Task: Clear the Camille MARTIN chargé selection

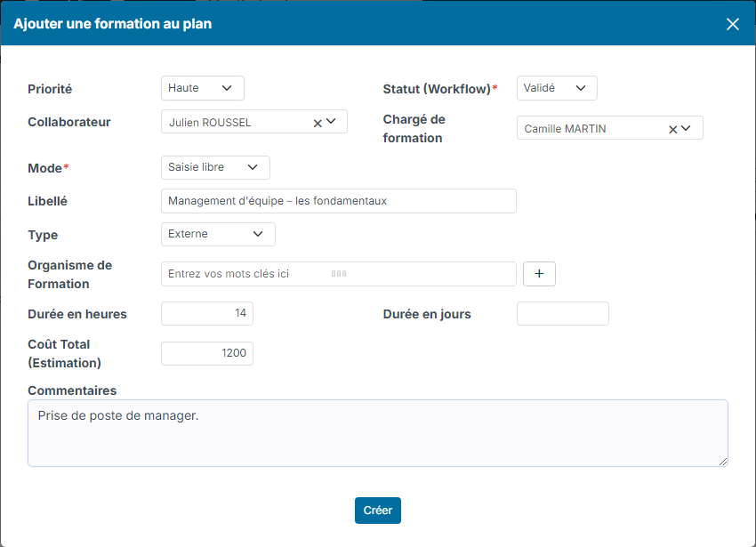Action: click(672, 129)
